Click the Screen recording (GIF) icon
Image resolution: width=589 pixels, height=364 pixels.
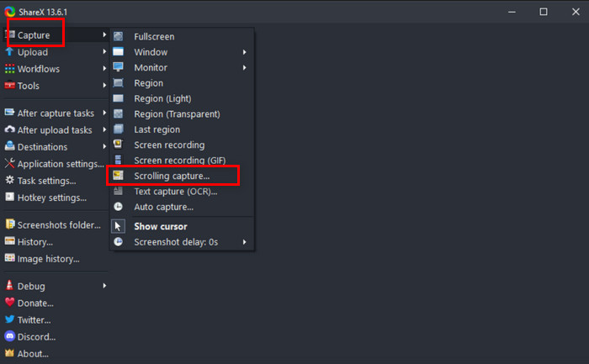pyautogui.click(x=118, y=160)
